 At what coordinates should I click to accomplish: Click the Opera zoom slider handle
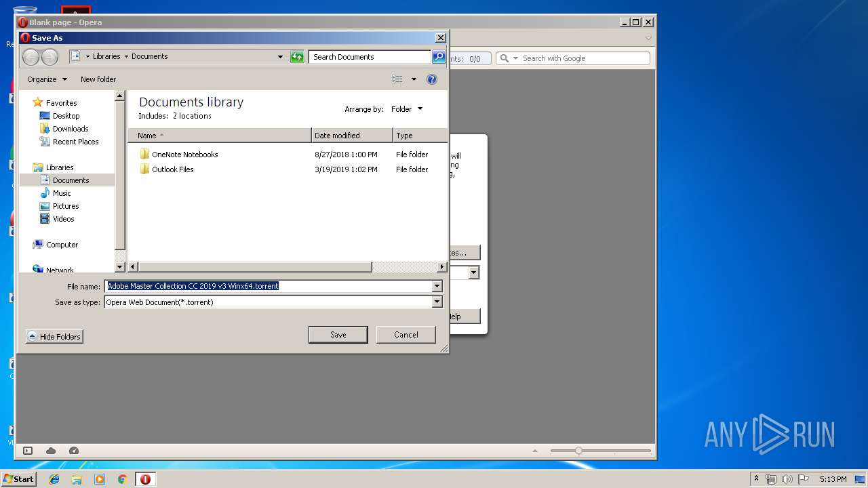[578, 451]
